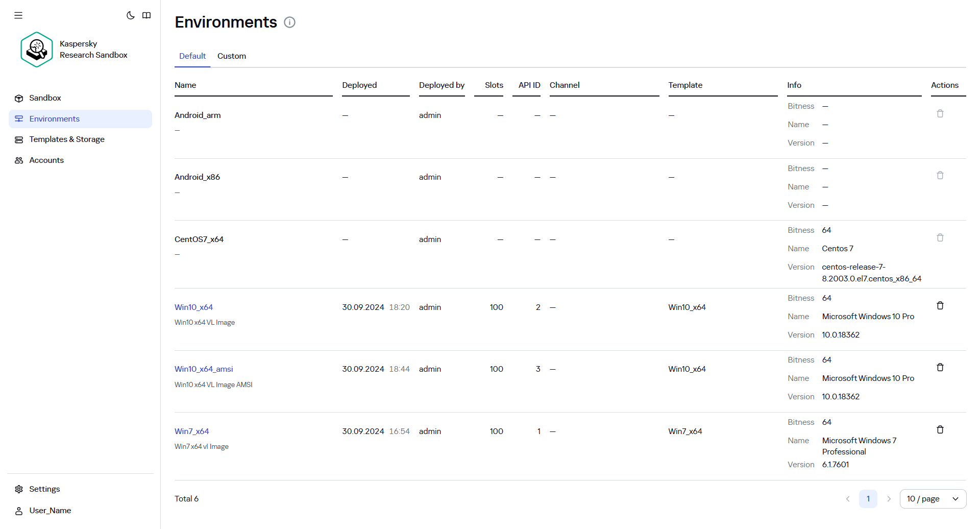Expand the 10 / page dropdown
This screenshot has height=529, width=980.
point(933,499)
